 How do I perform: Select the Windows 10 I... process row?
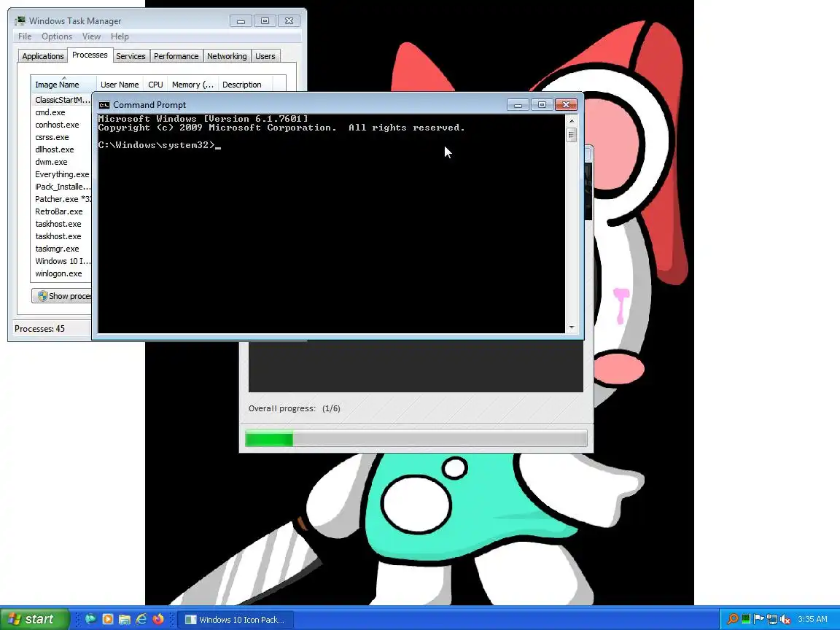(x=61, y=261)
